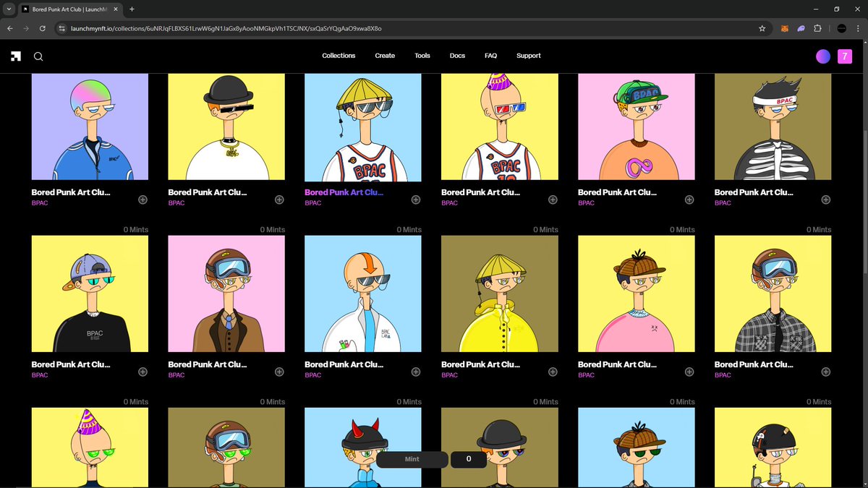868x488 pixels.
Task: Click plus icon for skeleton shirt headband punk
Action: coord(825,200)
